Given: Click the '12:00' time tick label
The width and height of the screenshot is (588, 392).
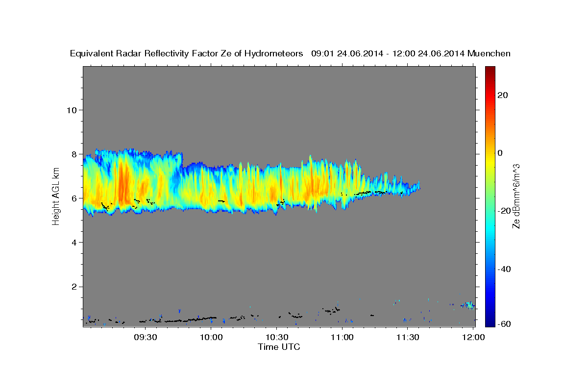Looking at the screenshot, I should click(474, 337).
